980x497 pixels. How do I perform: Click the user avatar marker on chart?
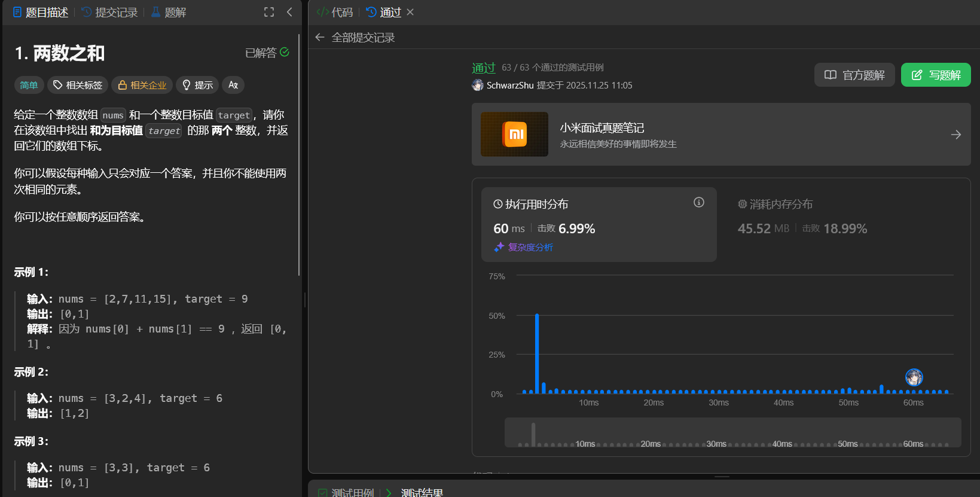tap(914, 377)
